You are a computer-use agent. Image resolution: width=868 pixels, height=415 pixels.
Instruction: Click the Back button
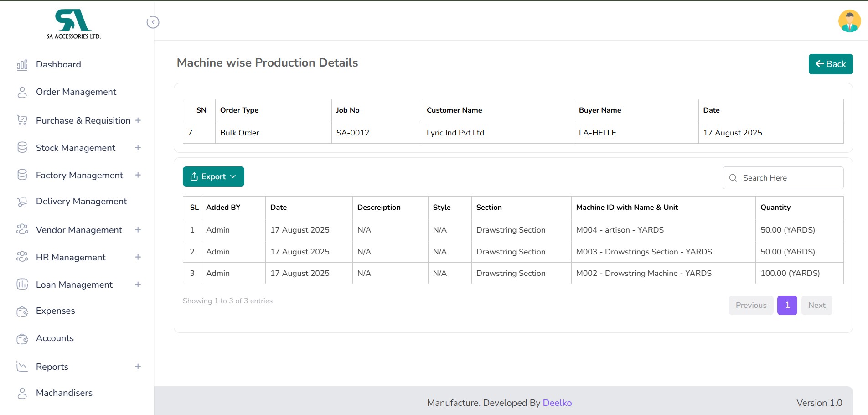pyautogui.click(x=830, y=64)
